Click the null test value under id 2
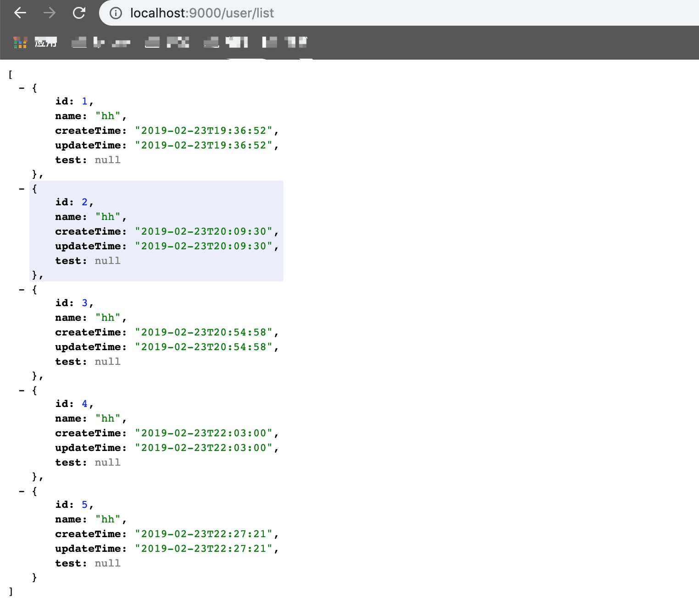Viewport: 699px width, 616px height. point(108,261)
